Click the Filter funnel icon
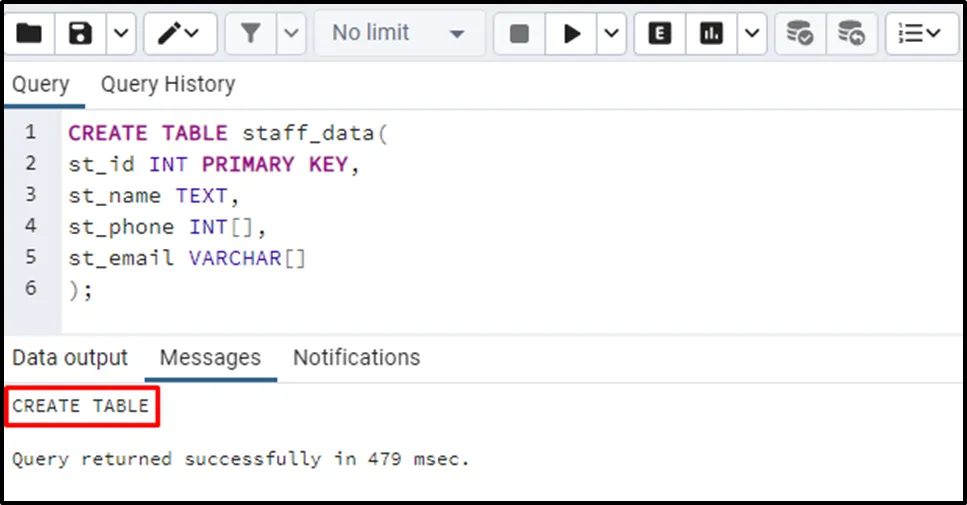 pyautogui.click(x=250, y=34)
